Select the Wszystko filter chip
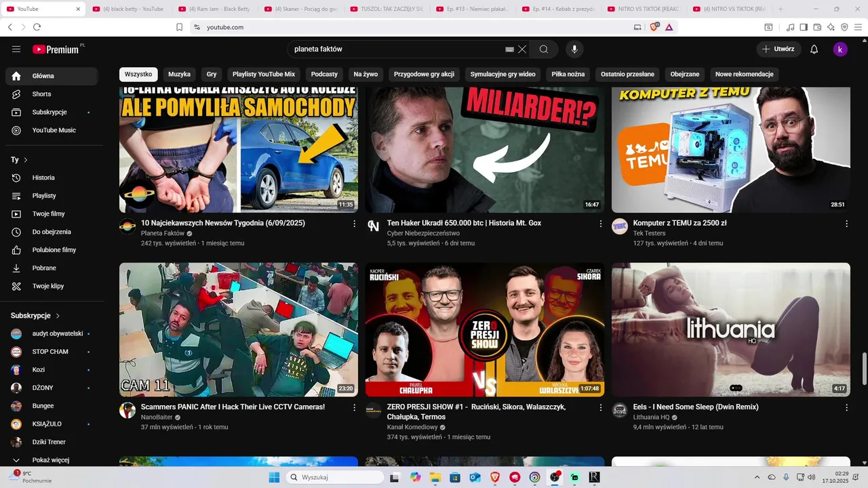This screenshot has width=868, height=488. [138, 75]
